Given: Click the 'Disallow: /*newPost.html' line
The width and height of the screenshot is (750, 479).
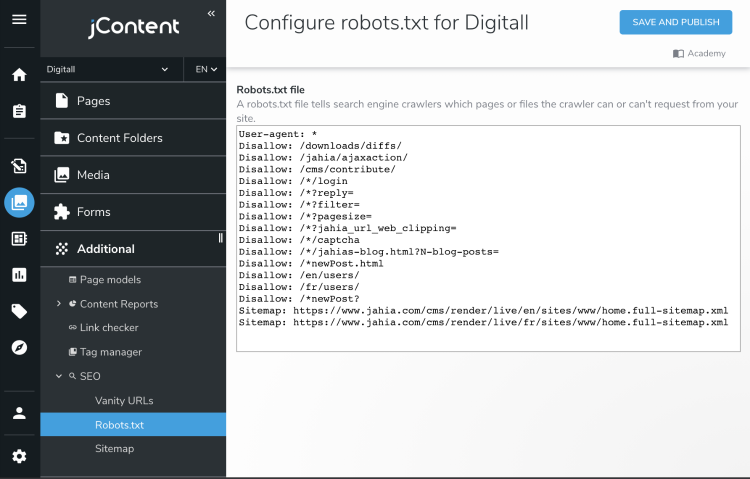Looking at the screenshot, I should [311, 264].
